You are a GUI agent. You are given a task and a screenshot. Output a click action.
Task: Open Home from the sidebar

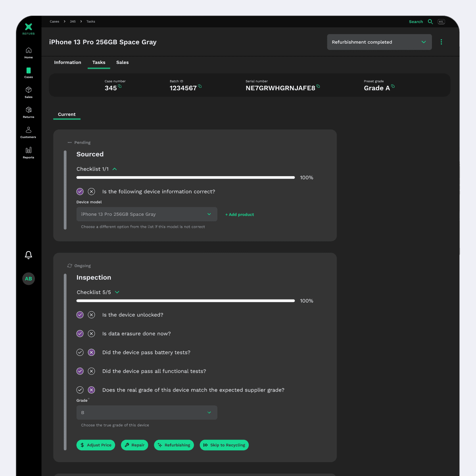pos(29,53)
